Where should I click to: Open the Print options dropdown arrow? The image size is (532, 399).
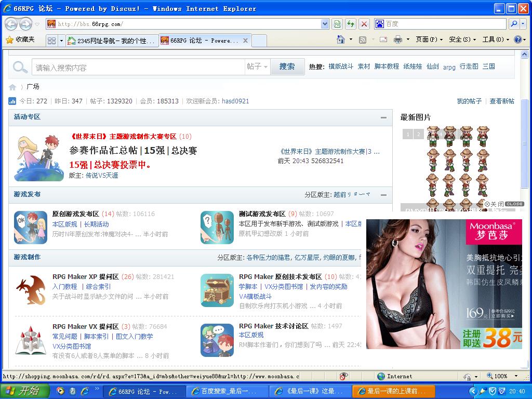coord(408,39)
